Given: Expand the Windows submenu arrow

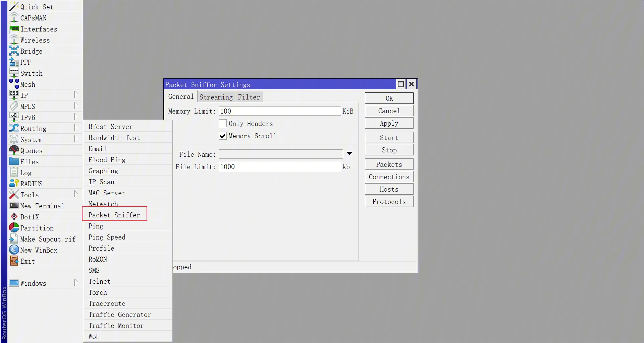Looking at the screenshot, I should tap(76, 283).
